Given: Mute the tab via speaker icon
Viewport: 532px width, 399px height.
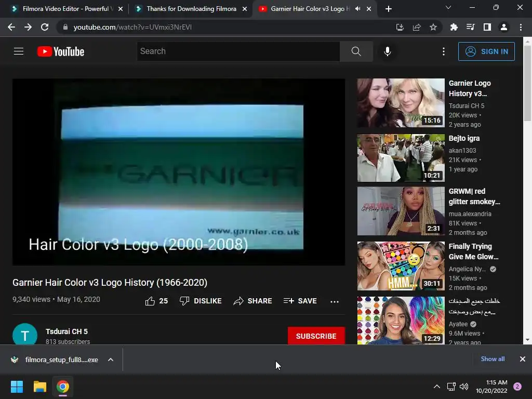Looking at the screenshot, I should point(357,9).
